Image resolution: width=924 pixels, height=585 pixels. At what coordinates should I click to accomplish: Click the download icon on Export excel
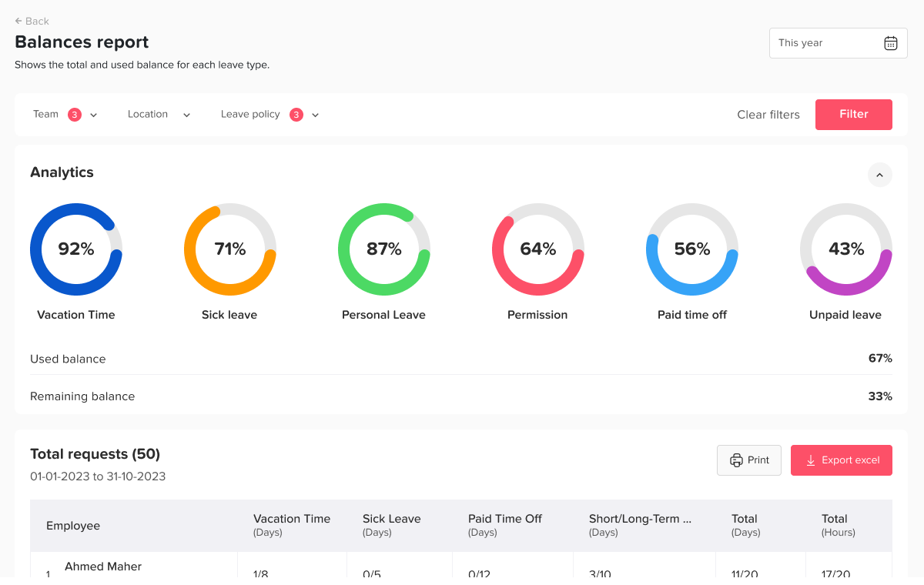(x=810, y=460)
